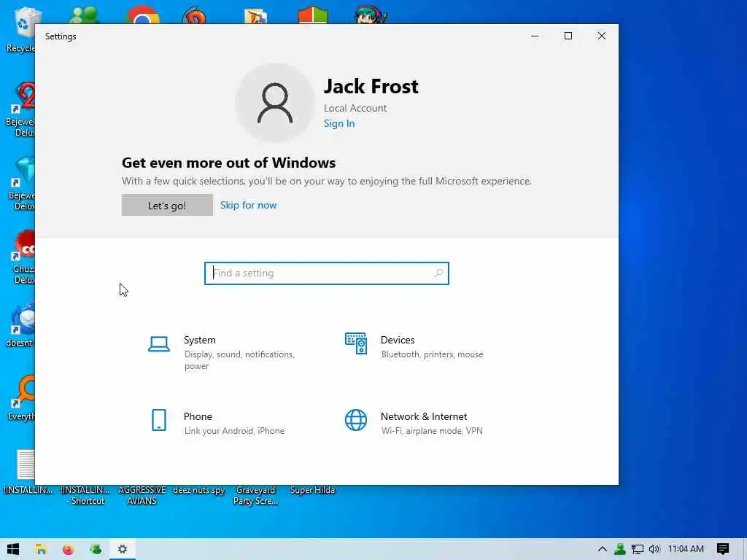Open the network status tray icon
This screenshot has height=560, width=747.
click(x=638, y=549)
